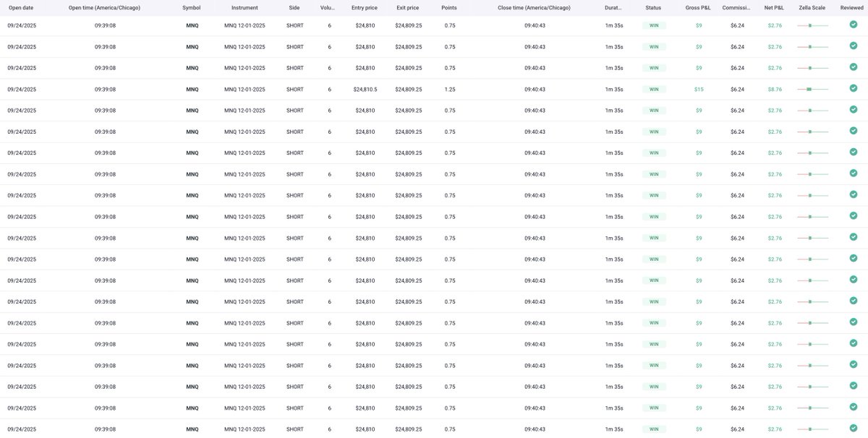Click the Exit price column header
Viewport: 868px width, 438px height.
click(x=407, y=7)
